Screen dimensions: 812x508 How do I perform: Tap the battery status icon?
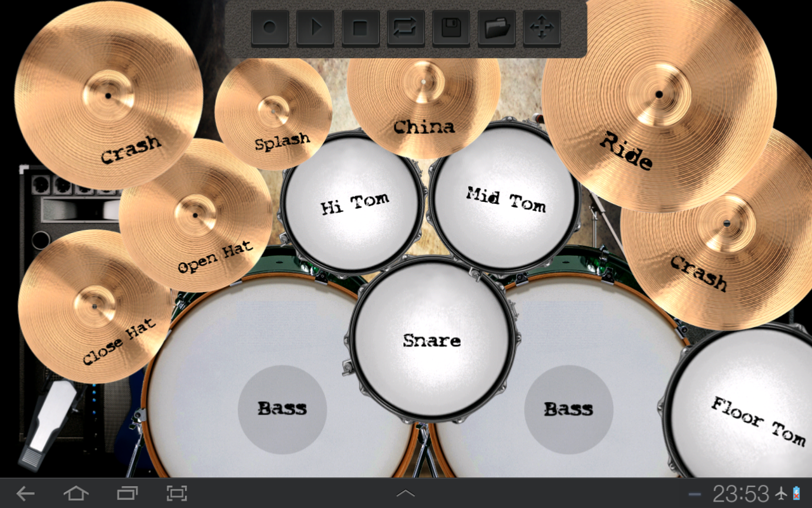pyautogui.click(x=796, y=493)
